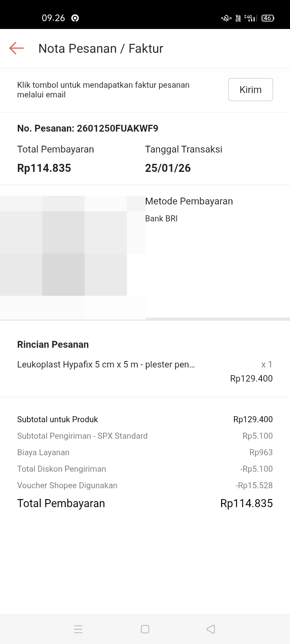Image resolution: width=290 pixels, height=644 pixels.
Task: Select order number 2601250FUAKWF9
Action: click(88, 128)
